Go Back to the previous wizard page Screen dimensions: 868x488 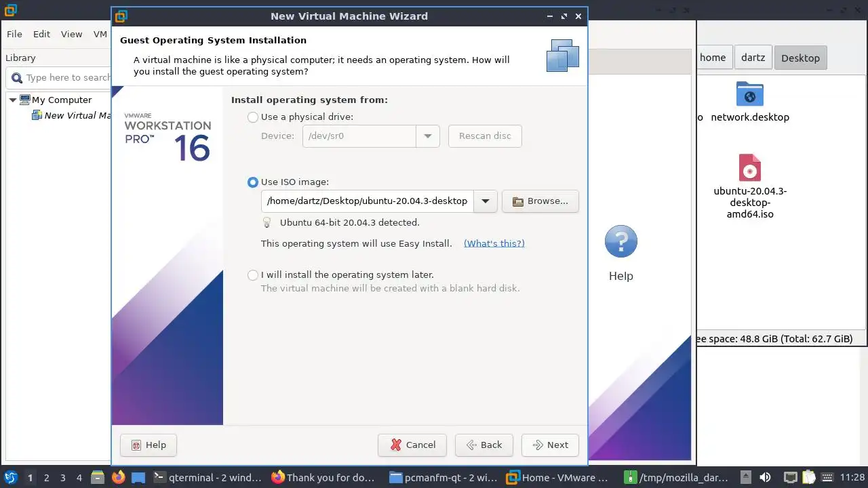click(x=484, y=445)
